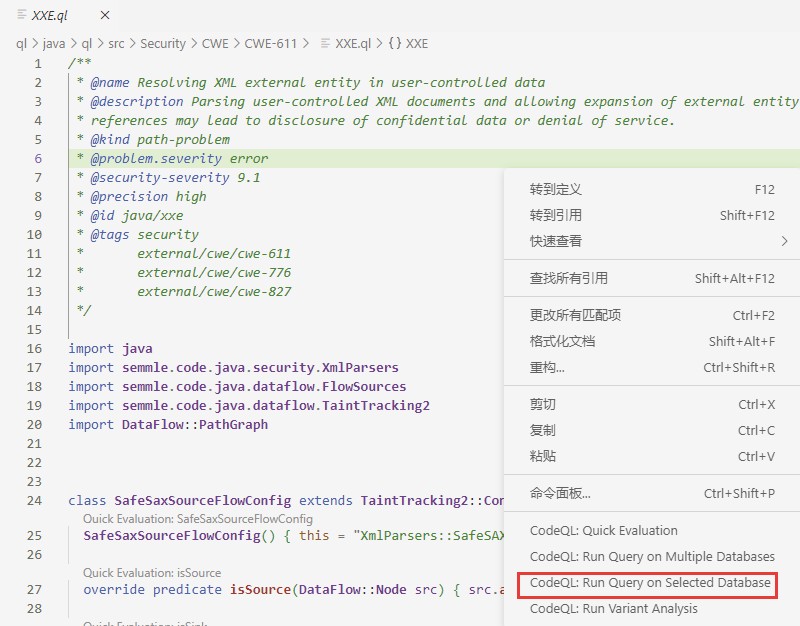Click line number 6 in the gutter
800x626 pixels.
(x=38, y=159)
